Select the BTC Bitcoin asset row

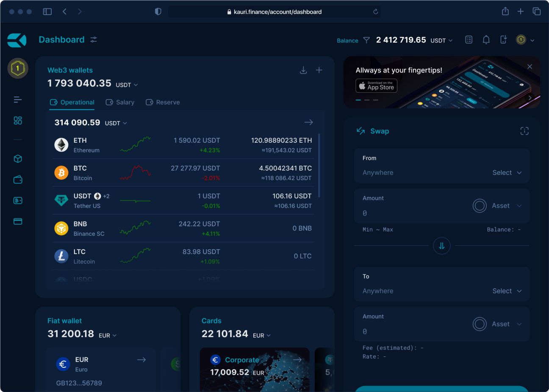click(x=183, y=173)
